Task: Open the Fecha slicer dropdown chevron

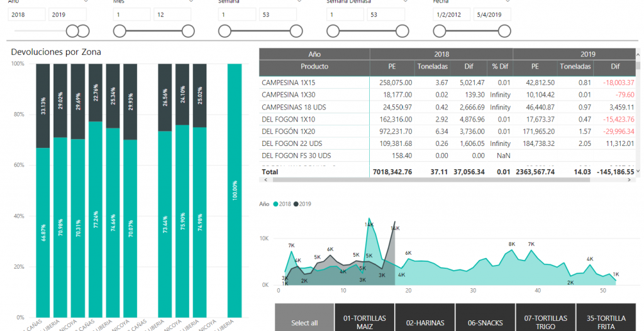Action: tap(507, 2)
